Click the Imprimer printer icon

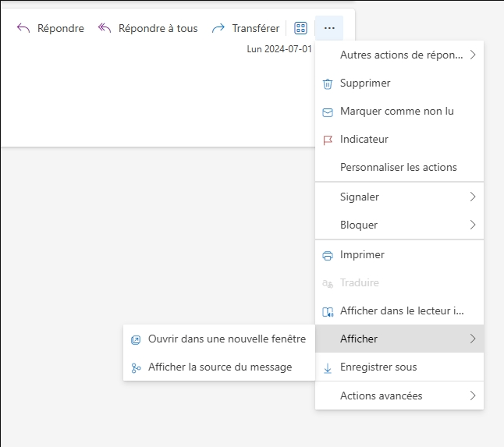pyautogui.click(x=328, y=256)
